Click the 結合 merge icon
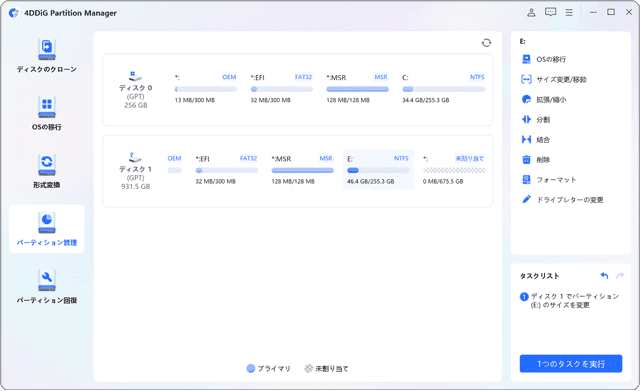640x391 pixels. [x=527, y=140]
